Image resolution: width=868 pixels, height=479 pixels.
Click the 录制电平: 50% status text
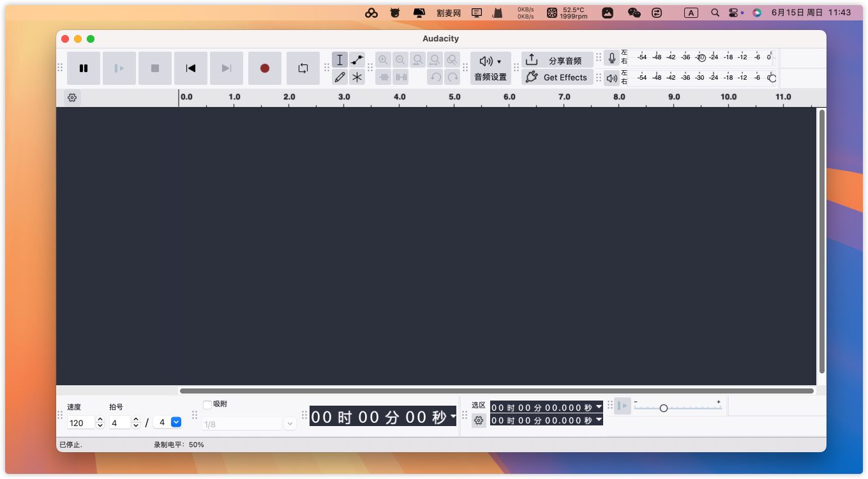(x=179, y=445)
